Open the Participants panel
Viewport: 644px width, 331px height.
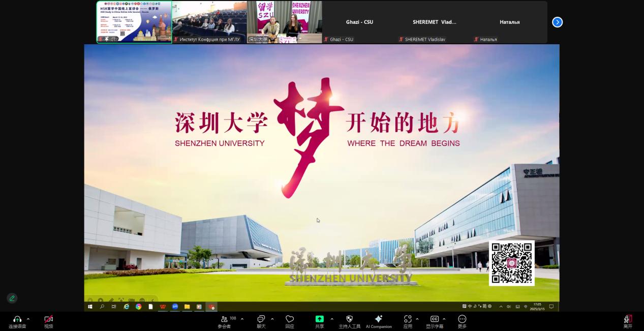(225, 319)
